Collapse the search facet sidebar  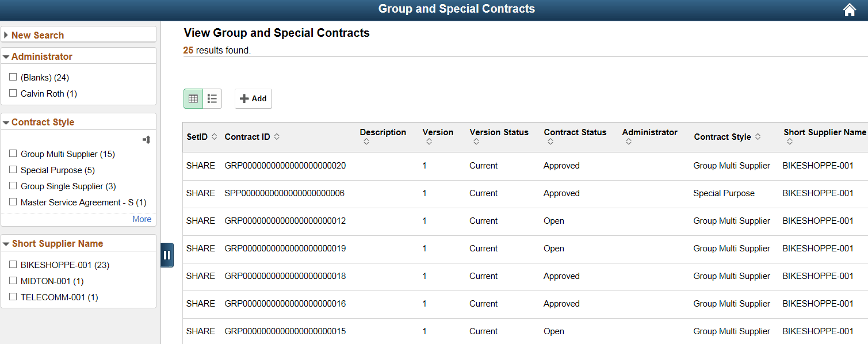(x=167, y=254)
